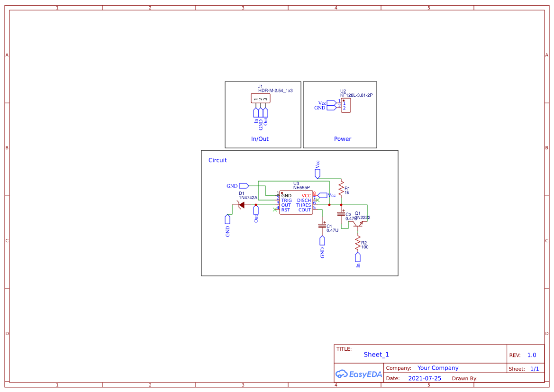The image size is (554, 392).
Task: Click the EasyEDA logo in title block
Action: [358, 374]
